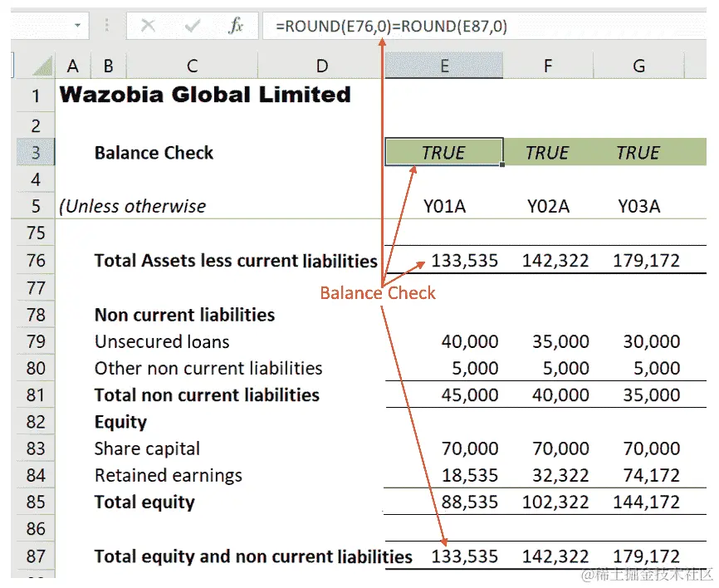Click 'Total equity and non current liabilities' label
719x588 pixels.
coord(253,556)
